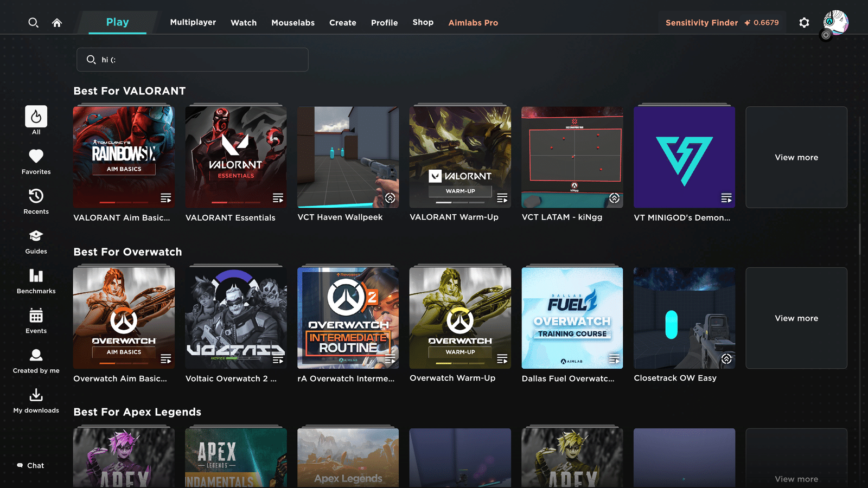The image size is (868, 488).
Task: Open Favorites heart icon
Action: 36,156
